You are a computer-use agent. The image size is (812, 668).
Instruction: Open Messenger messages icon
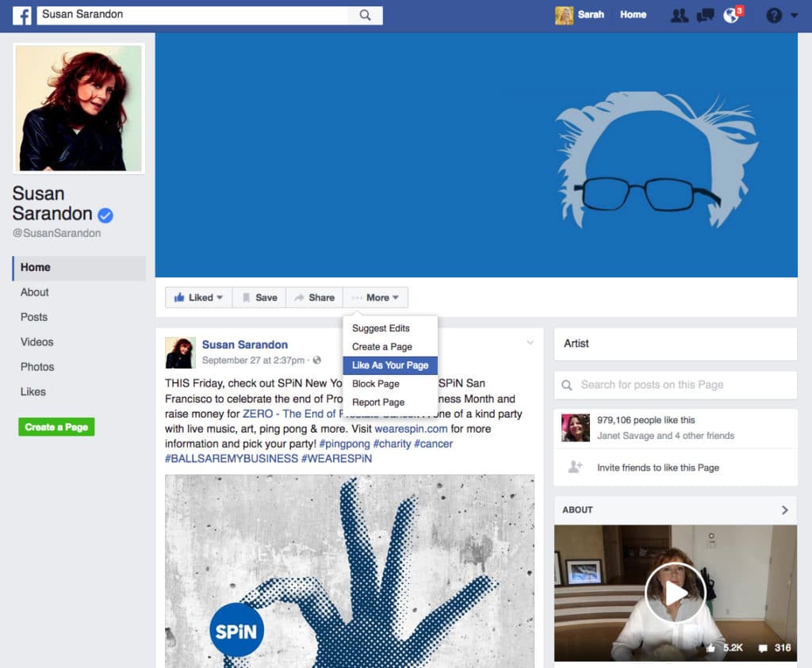pos(705,14)
